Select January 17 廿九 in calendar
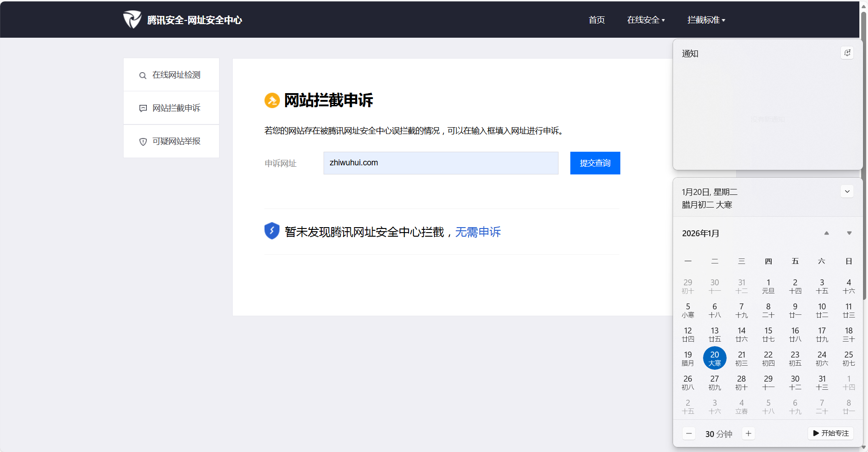 822,334
